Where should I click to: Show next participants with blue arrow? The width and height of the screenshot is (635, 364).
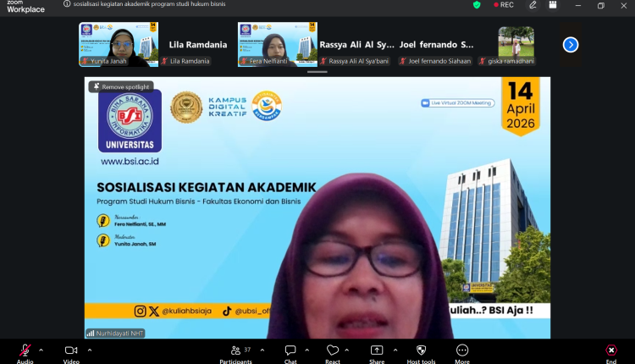point(571,45)
